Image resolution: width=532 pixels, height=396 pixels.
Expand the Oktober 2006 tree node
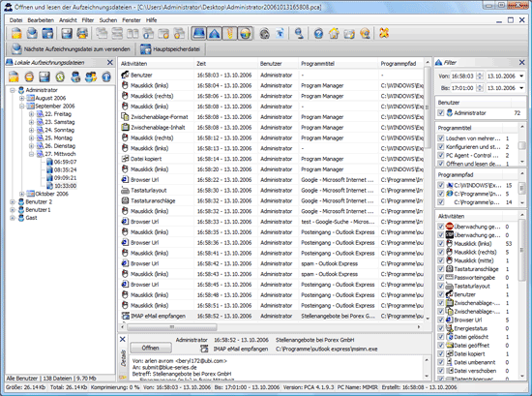(x=21, y=194)
